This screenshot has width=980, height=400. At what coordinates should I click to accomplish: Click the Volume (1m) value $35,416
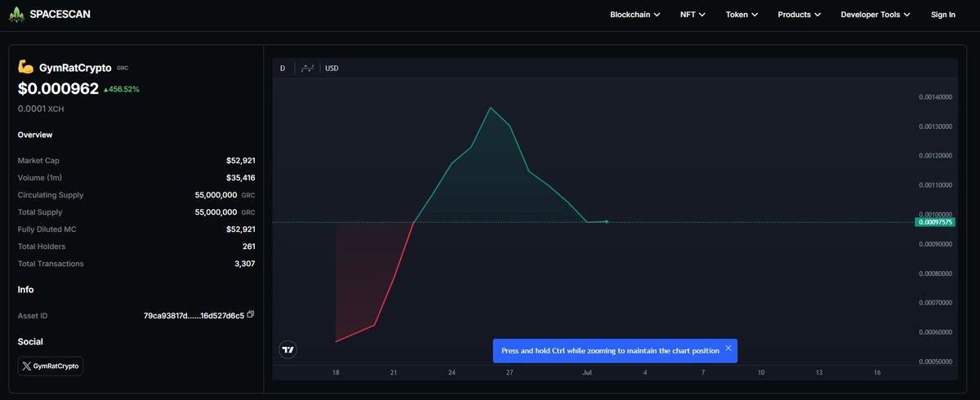click(x=241, y=178)
